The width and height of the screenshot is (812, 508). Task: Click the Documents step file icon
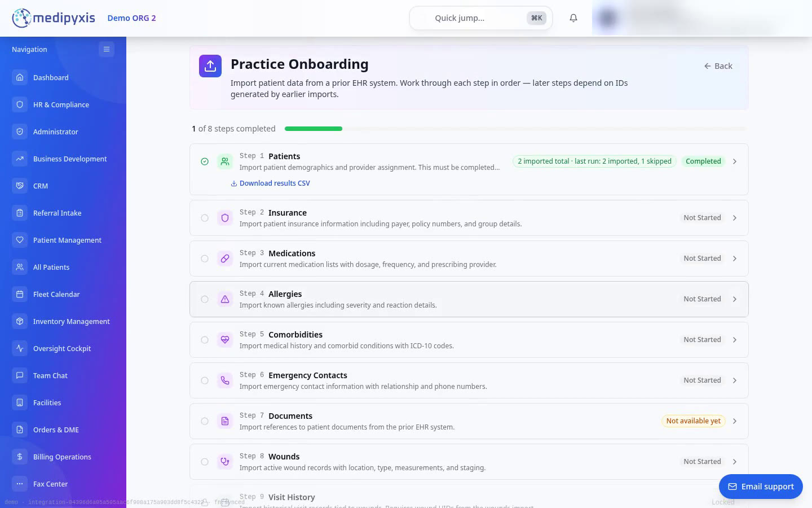[225, 421]
